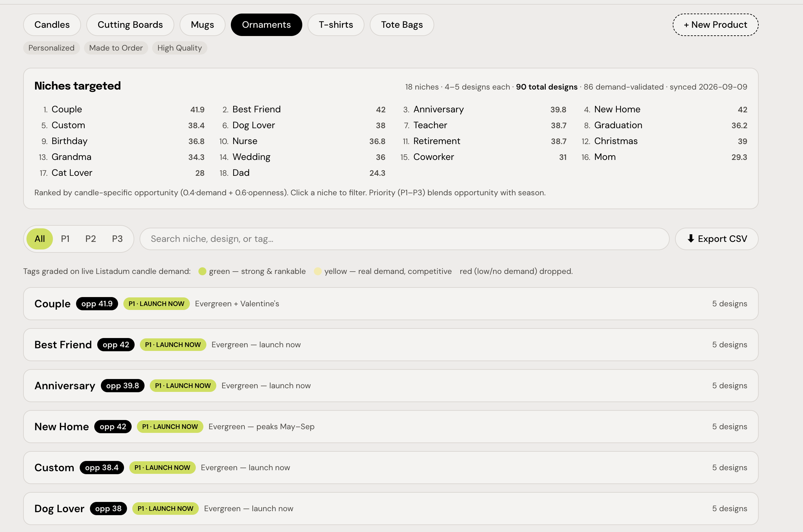
Task: Expand the Best Friend niche row
Action: tap(391, 344)
